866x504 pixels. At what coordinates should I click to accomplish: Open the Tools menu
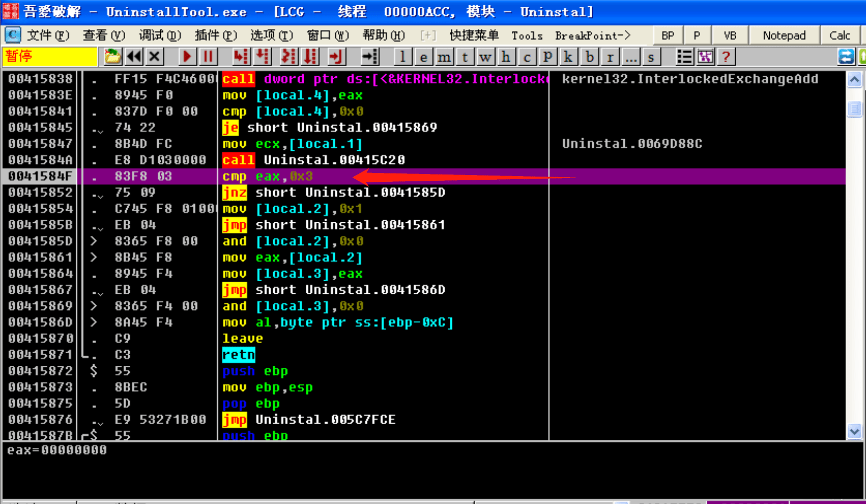[x=527, y=35]
